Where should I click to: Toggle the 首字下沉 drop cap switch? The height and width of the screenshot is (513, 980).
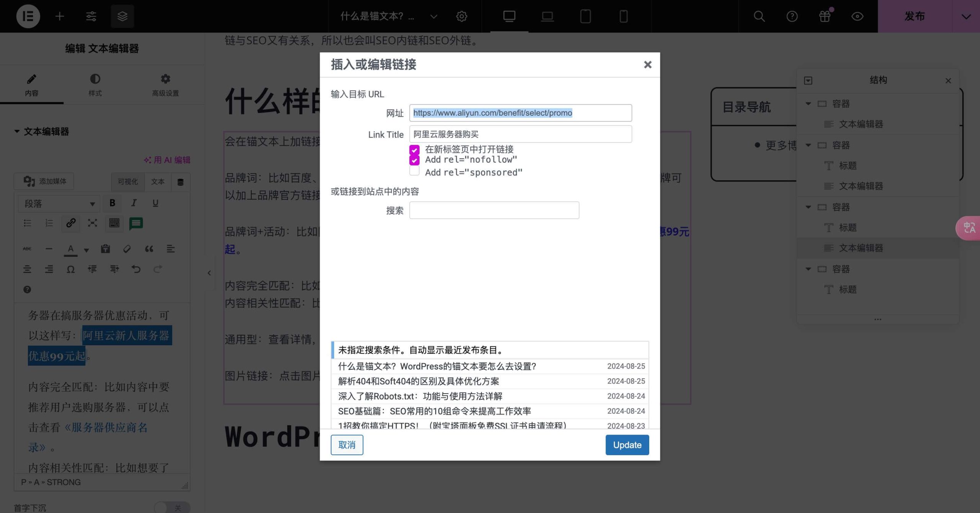pyautogui.click(x=172, y=508)
